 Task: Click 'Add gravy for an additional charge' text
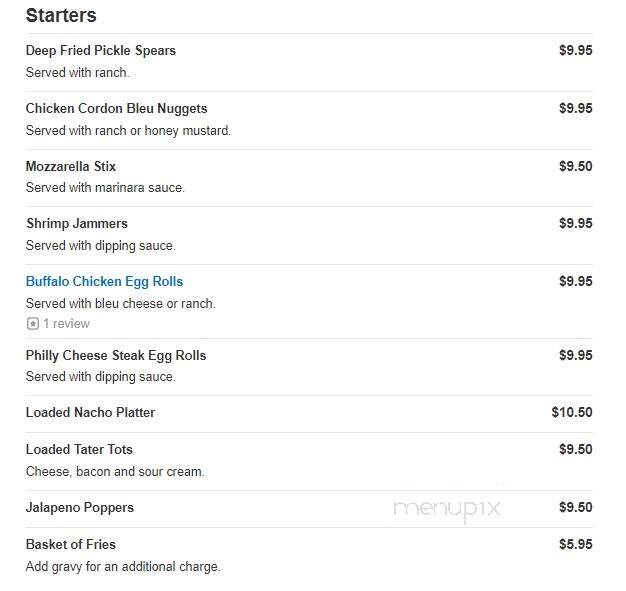coord(123,567)
